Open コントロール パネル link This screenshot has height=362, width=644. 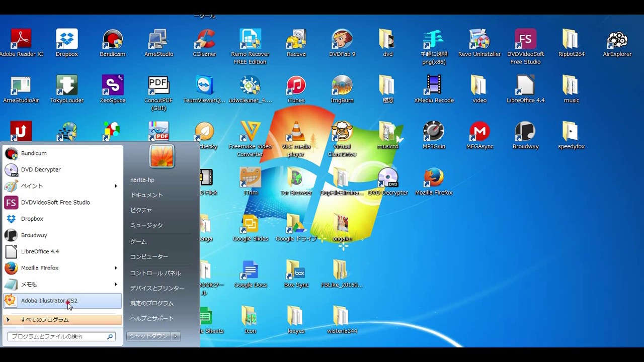(x=155, y=273)
